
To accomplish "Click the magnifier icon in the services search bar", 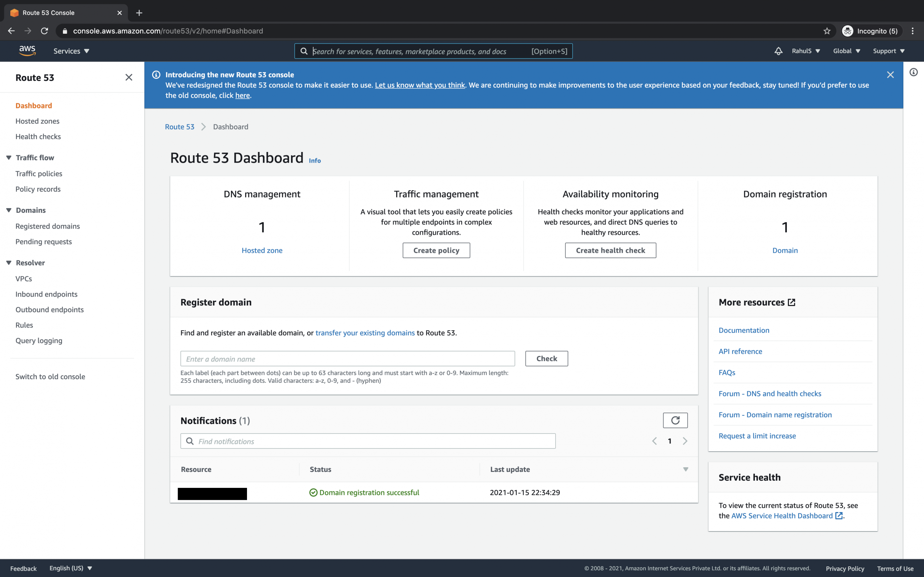I will 304,51.
